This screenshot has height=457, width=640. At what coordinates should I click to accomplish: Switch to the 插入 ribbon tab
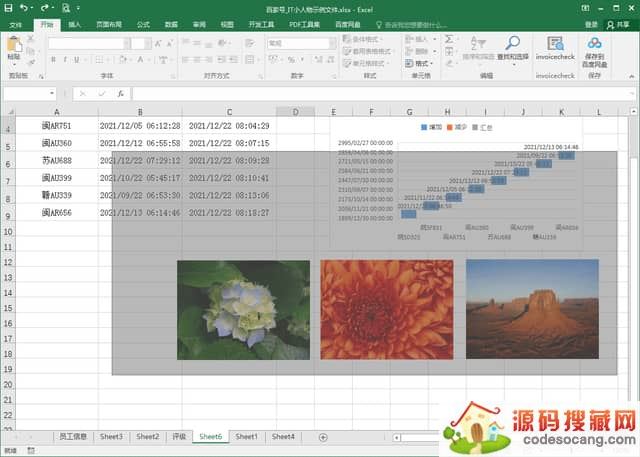(x=74, y=24)
